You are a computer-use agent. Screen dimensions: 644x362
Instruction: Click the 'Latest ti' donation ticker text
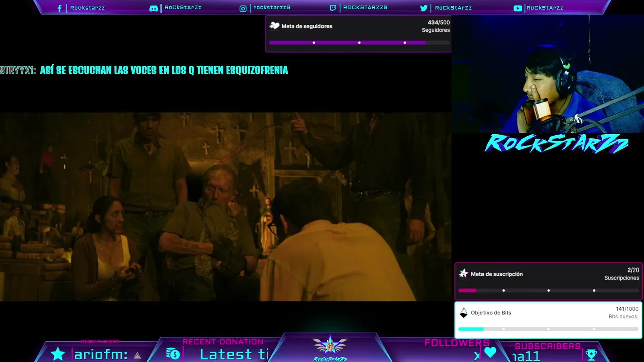(234, 354)
